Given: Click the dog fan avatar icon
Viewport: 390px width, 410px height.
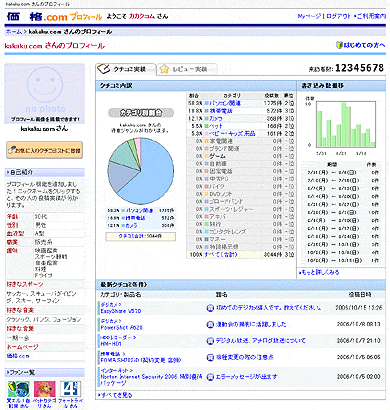Looking at the screenshot, I should pos(45,389).
